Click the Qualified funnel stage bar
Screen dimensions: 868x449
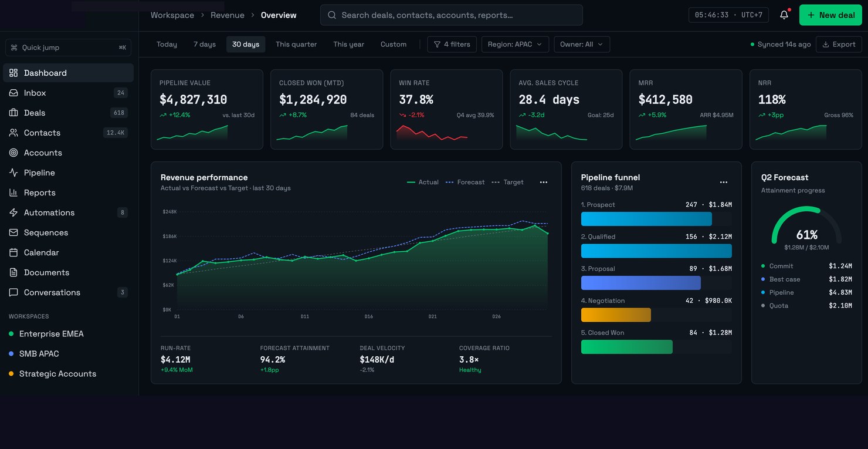pyautogui.click(x=656, y=251)
